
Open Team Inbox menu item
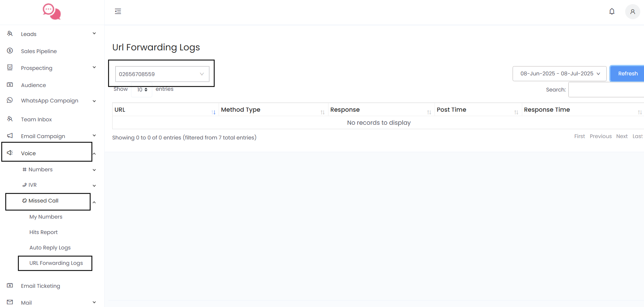[x=36, y=119]
